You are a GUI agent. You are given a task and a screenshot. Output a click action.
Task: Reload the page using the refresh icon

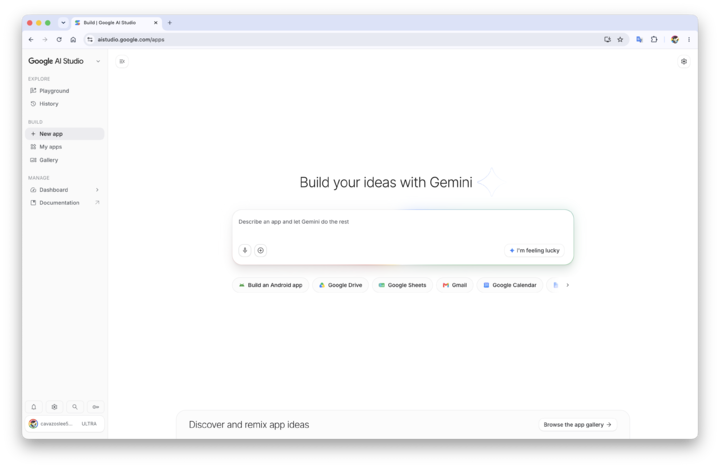[x=59, y=39]
